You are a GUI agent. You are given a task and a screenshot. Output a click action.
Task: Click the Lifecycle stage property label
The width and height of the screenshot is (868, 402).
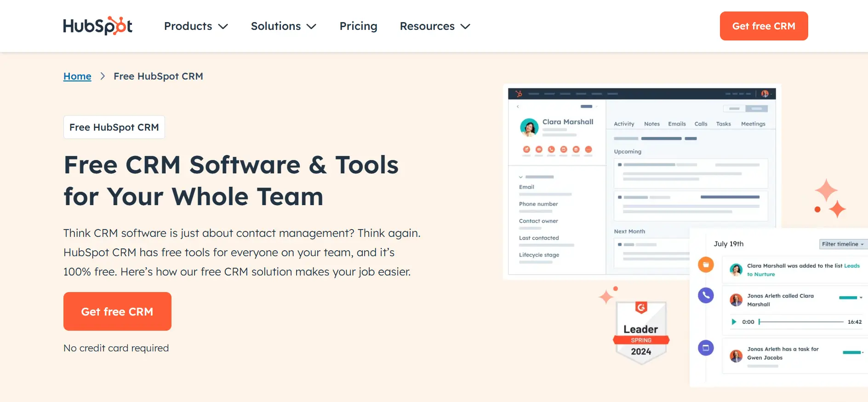point(539,255)
